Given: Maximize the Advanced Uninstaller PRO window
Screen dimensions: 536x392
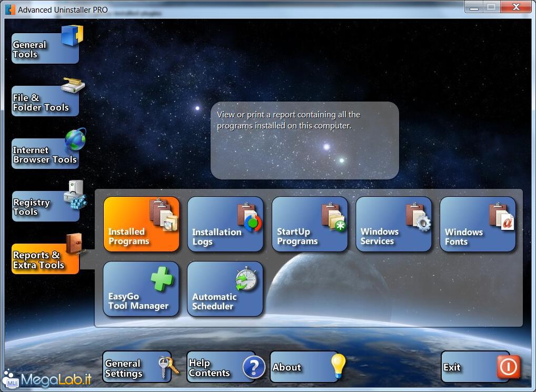Looking at the screenshot, I should 491,7.
